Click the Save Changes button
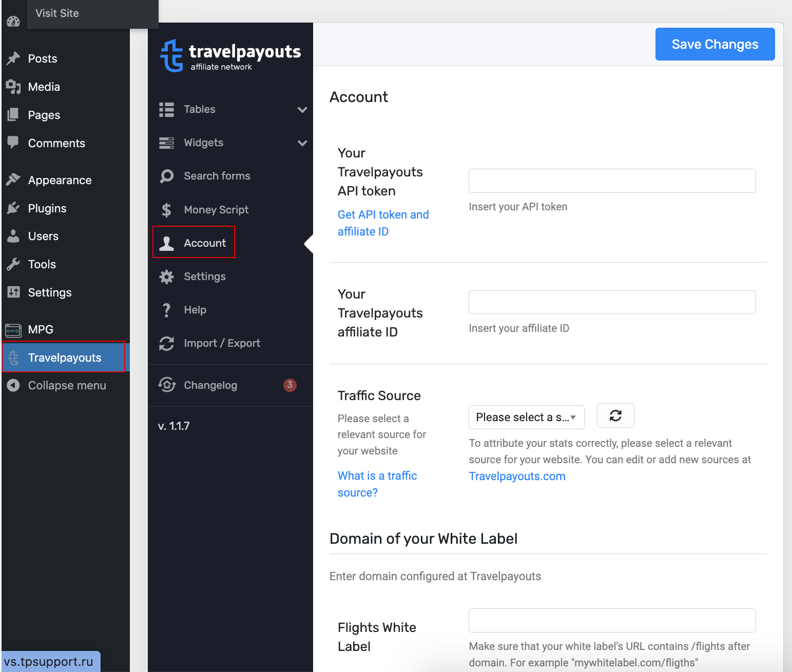Screen dimensions: 792x672 click(x=715, y=44)
